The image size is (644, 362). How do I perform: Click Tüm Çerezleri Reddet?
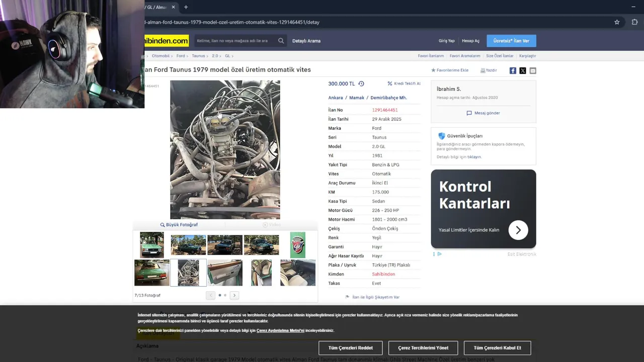pyautogui.click(x=351, y=348)
